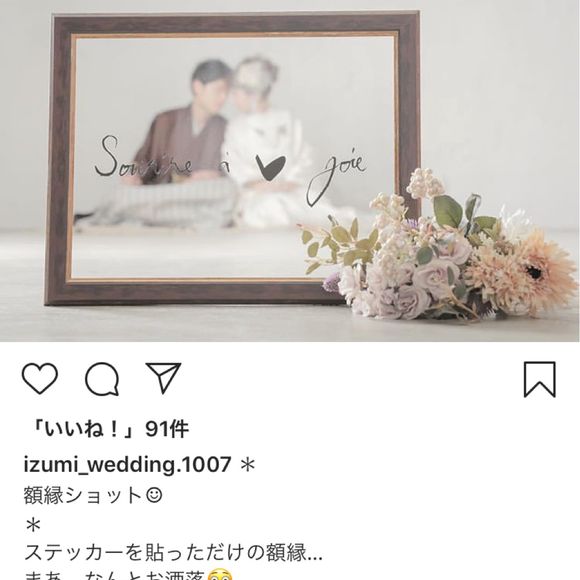This screenshot has width=580, height=580.
Task: Click the caption line 額縁ショット
Action: tap(83, 496)
